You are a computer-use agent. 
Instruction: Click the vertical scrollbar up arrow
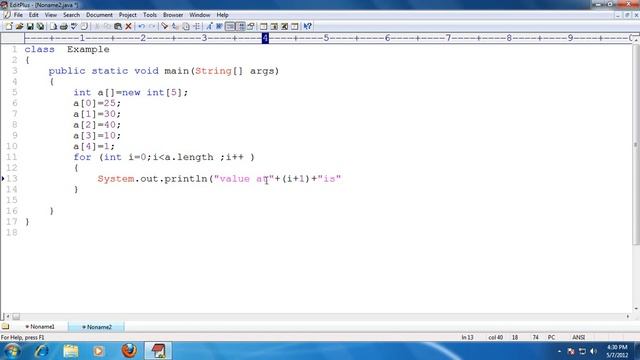click(636, 40)
